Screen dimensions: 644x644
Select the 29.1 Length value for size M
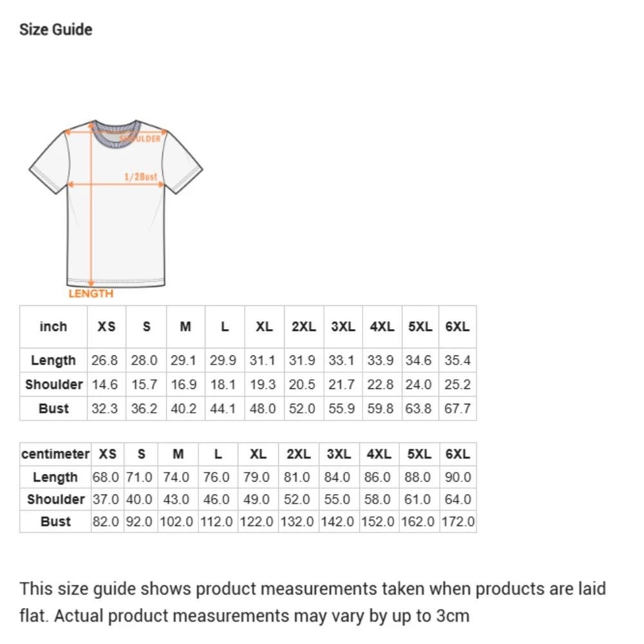[x=184, y=360]
